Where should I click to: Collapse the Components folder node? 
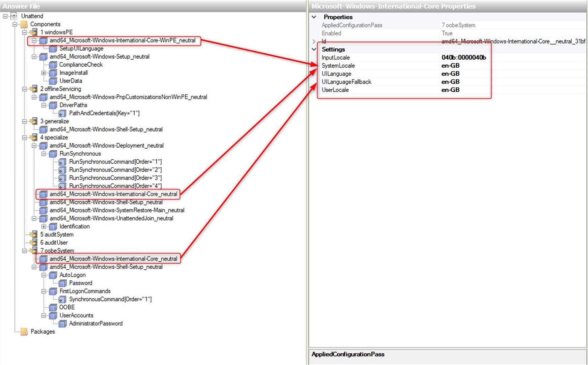[x=15, y=24]
